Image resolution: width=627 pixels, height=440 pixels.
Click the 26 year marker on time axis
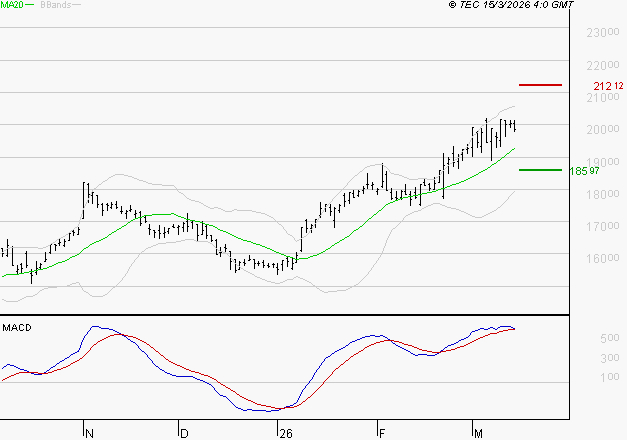pyautogui.click(x=286, y=434)
